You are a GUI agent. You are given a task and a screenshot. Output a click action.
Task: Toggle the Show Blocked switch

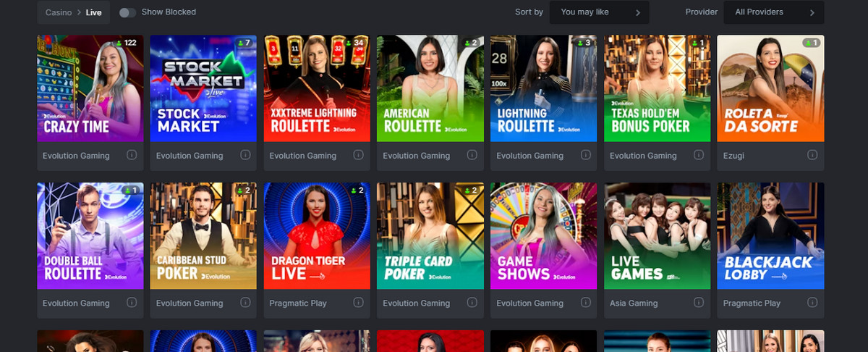127,12
